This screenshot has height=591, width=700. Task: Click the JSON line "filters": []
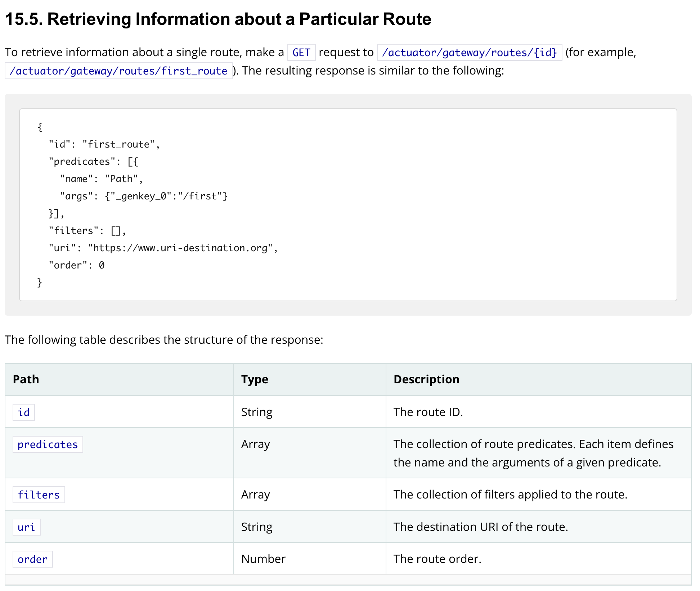point(87,231)
